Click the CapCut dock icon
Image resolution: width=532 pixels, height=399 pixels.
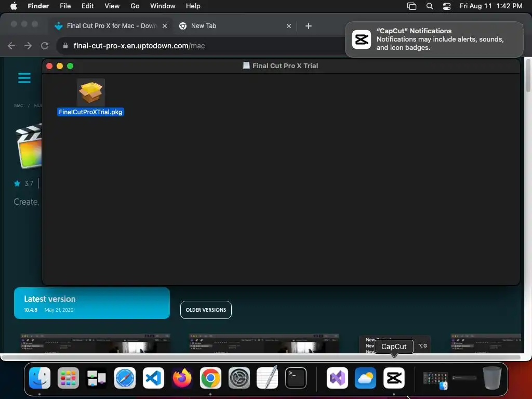pos(394,378)
